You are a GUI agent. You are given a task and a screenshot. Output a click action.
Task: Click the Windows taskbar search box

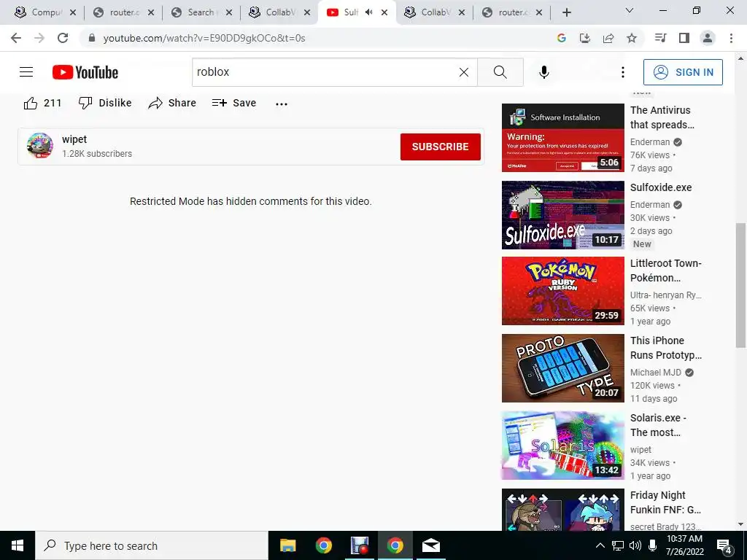[152, 545]
